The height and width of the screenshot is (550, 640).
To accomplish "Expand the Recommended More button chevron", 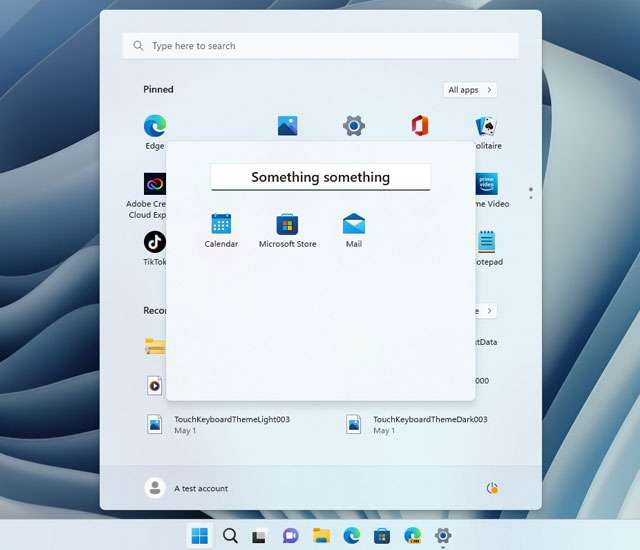I will pos(489,311).
